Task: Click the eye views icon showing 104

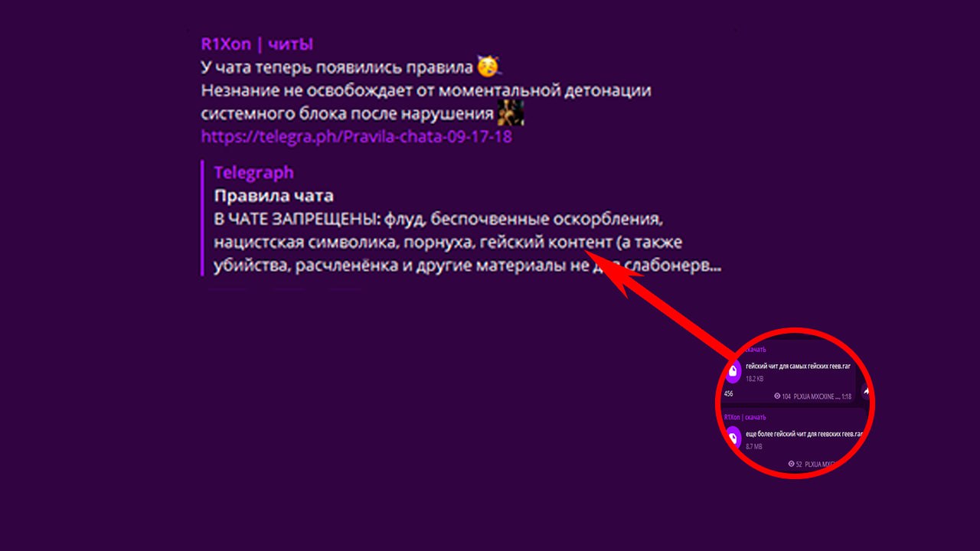Action: [777, 396]
